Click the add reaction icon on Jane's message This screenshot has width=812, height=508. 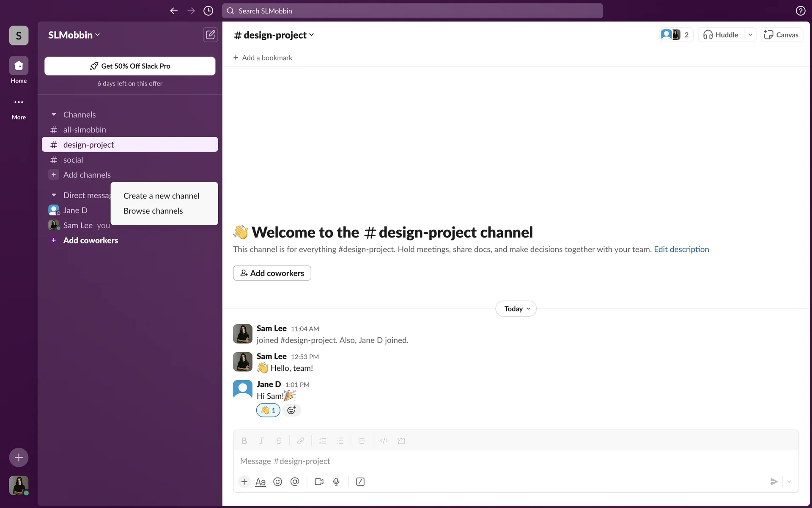(291, 410)
